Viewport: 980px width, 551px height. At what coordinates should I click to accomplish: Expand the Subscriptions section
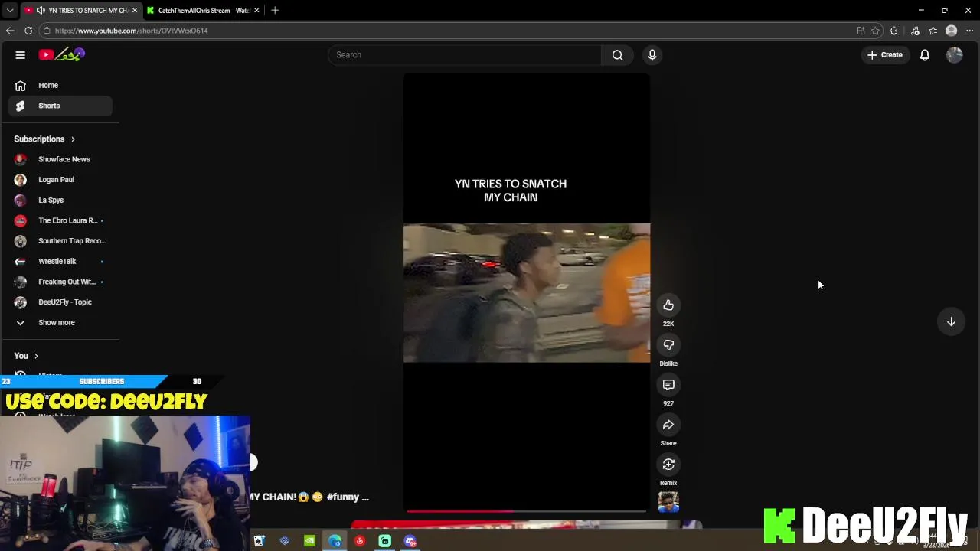click(44, 139)
